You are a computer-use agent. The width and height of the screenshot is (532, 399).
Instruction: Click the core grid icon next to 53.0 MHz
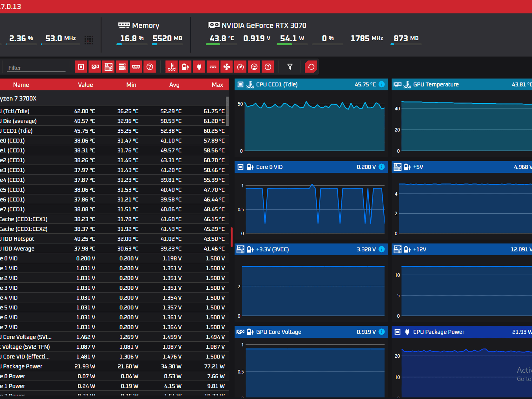[x=89, y=40]
